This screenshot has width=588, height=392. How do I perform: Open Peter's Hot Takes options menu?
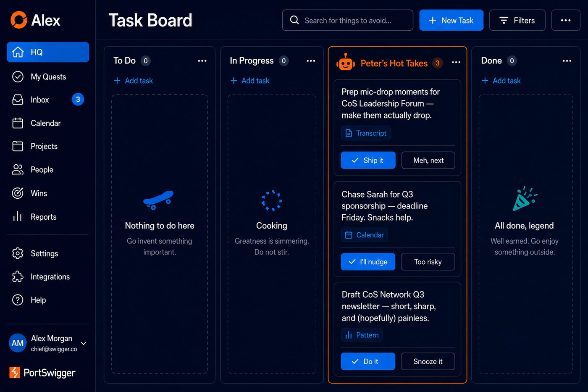456,62
